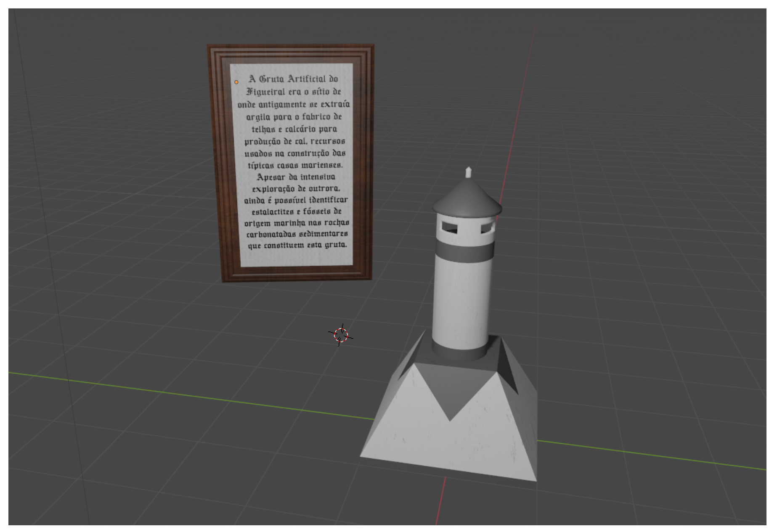Click the text line "típicas casas marienses."

pyautogui.click(x=295, y=165)
